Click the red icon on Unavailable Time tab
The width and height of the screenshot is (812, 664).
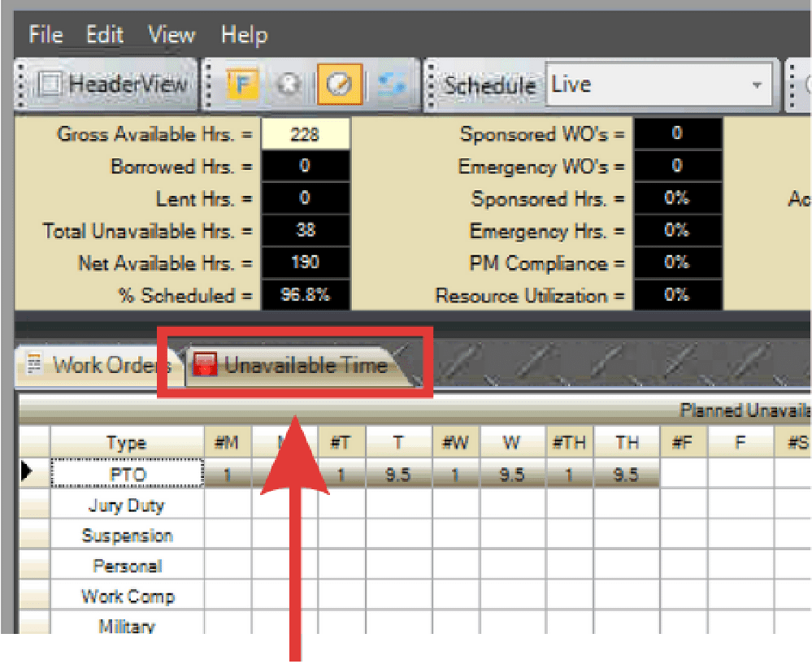[205, 366]
